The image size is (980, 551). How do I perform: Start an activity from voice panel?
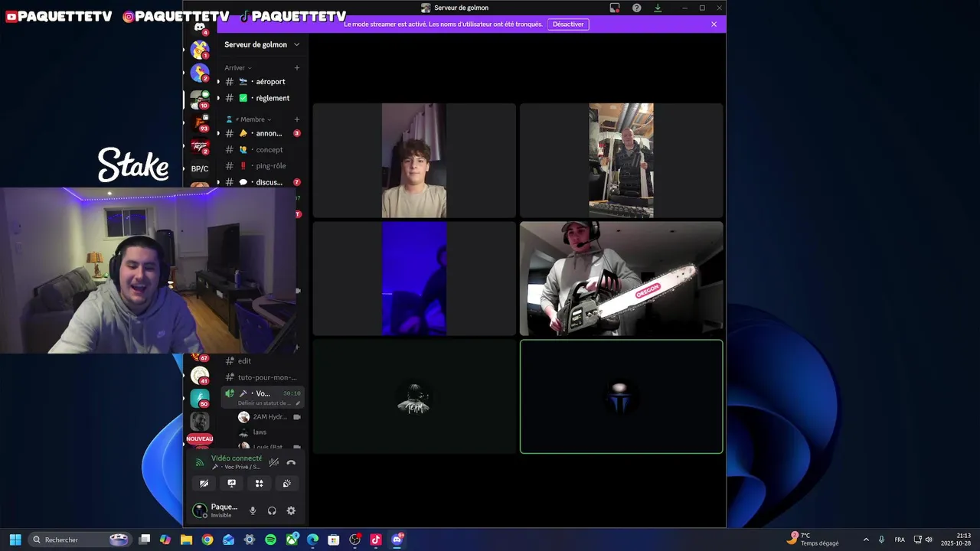(x=259, y=484)
